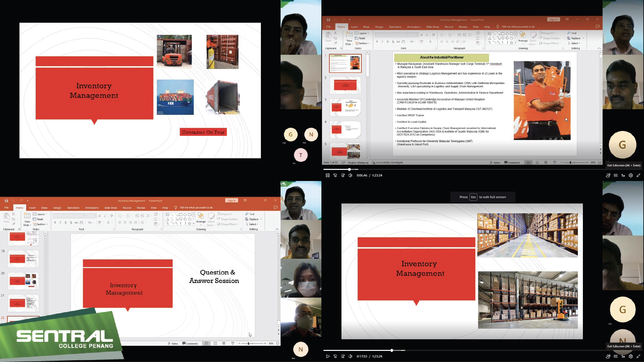Open Arrange dropdown in the Q&A PowerPoint ribbon
Screen dimensions: 644x362
201,219
